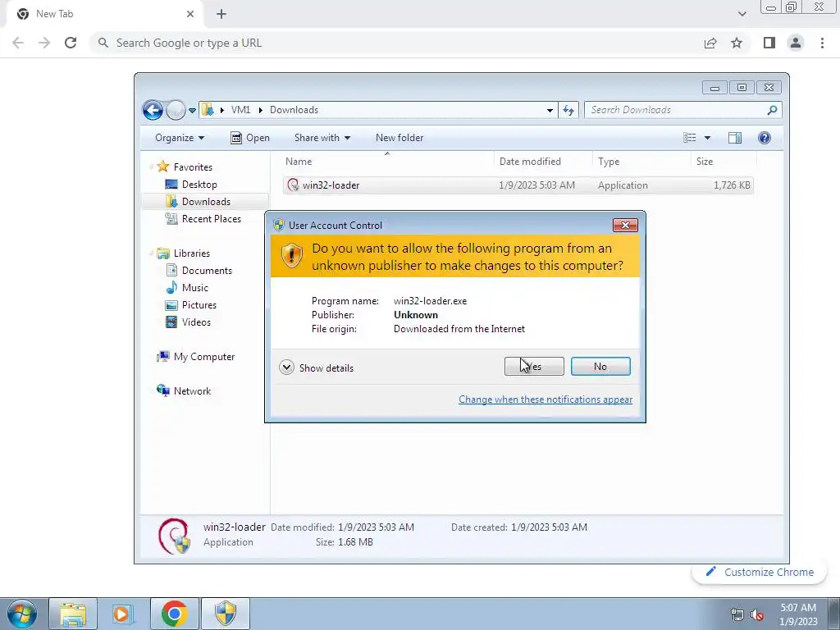
Task: Click the Customize Chrome button
Action: (x=760, y=572)
